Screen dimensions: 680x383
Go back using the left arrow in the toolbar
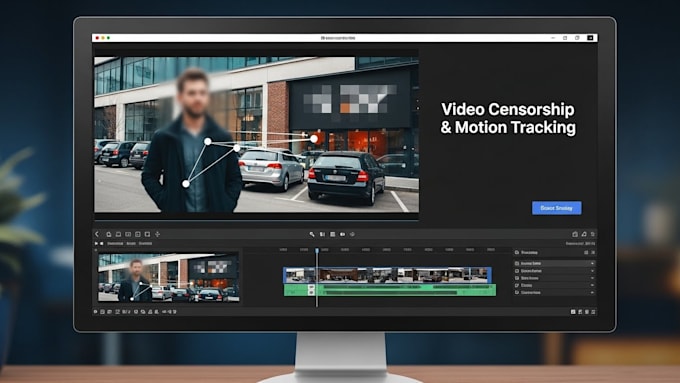pyautogui.click(x=97, y=234)
